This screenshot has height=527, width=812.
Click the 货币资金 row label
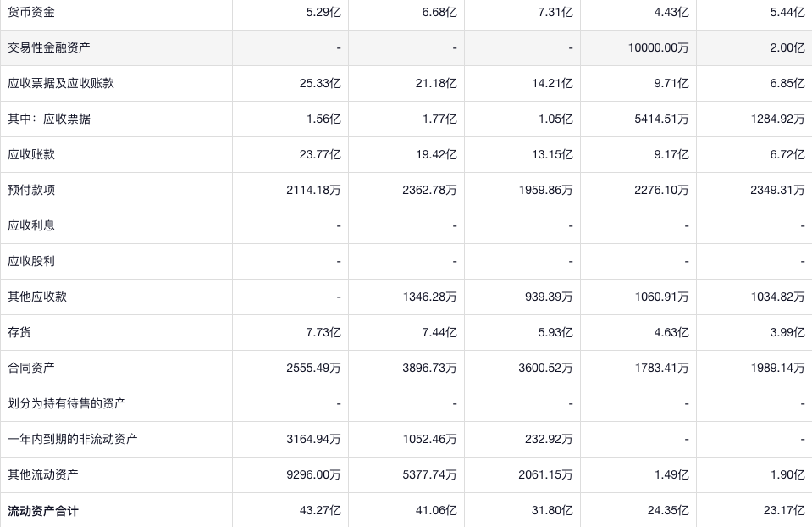31,12
